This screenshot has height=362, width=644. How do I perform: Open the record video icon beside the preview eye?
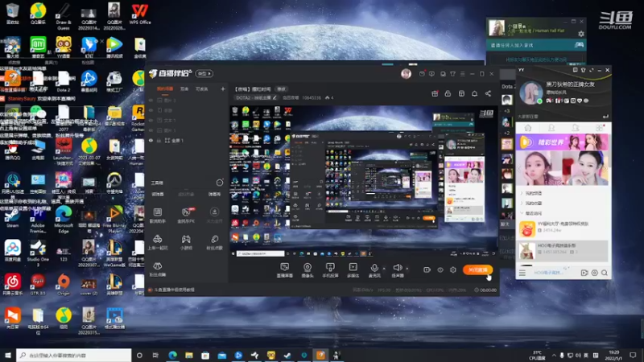(427, 269)
